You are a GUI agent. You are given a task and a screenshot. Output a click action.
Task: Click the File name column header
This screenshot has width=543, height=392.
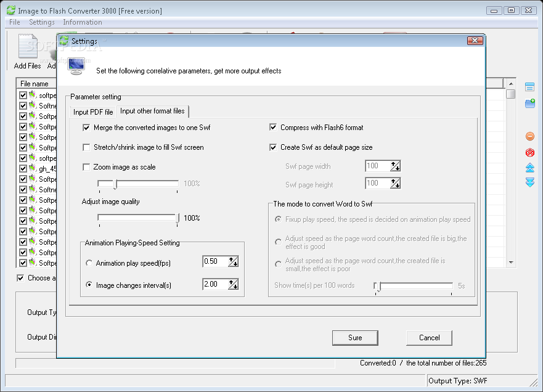pos(36,83)
